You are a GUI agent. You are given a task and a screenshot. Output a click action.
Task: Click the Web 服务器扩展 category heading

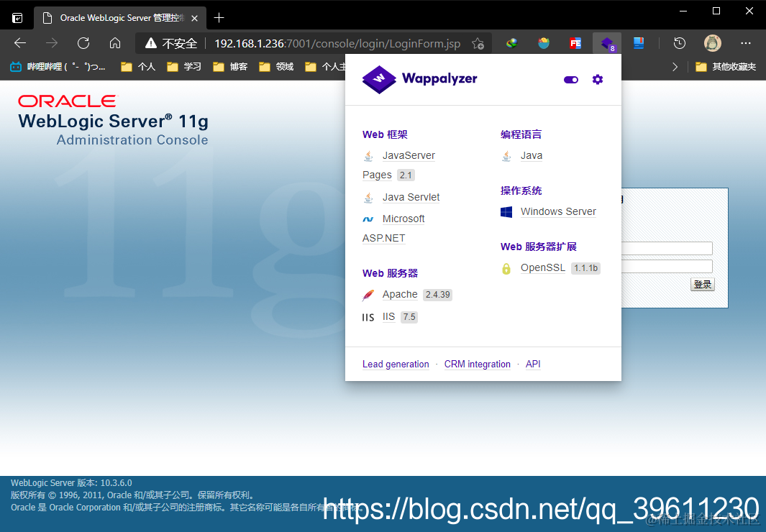pos(538,247)
